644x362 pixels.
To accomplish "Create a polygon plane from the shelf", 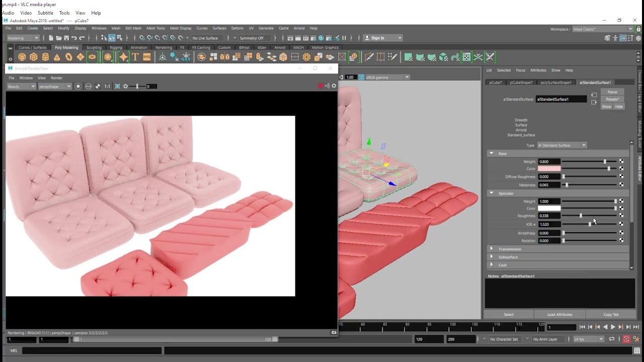I will coord(80,57).
